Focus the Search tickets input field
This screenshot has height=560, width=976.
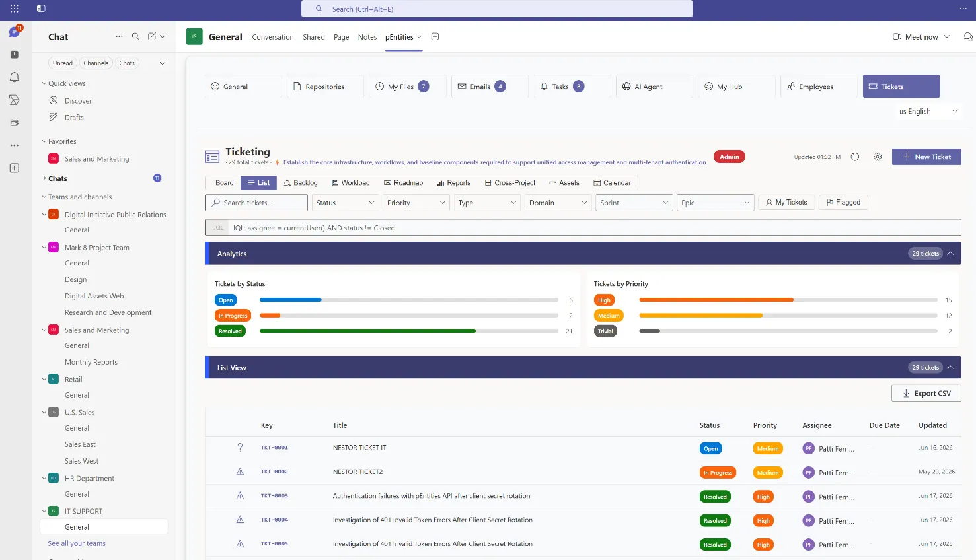click(256, 203)
